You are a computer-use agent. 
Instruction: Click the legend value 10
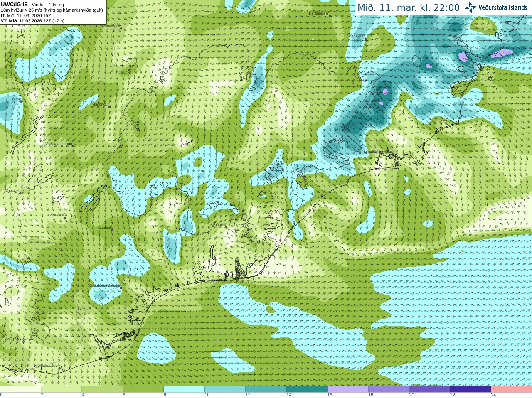[x=207, y=395]
